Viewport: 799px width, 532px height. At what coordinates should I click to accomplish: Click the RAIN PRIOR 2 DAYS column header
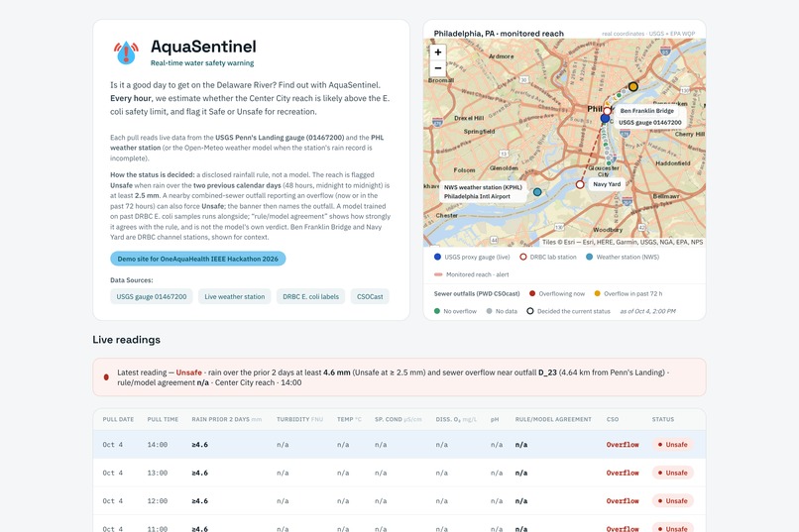point(226,419)
